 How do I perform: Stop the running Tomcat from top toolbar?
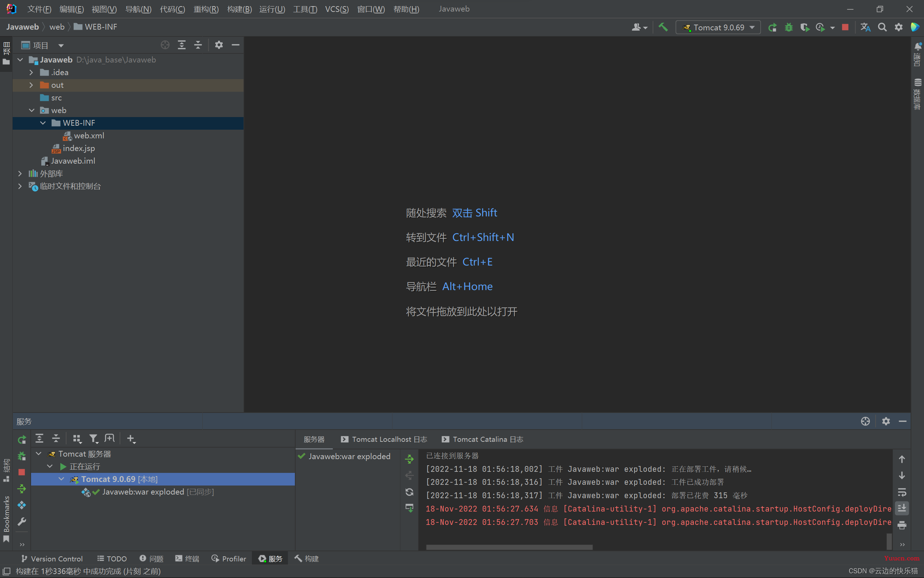tap(845, 27)
